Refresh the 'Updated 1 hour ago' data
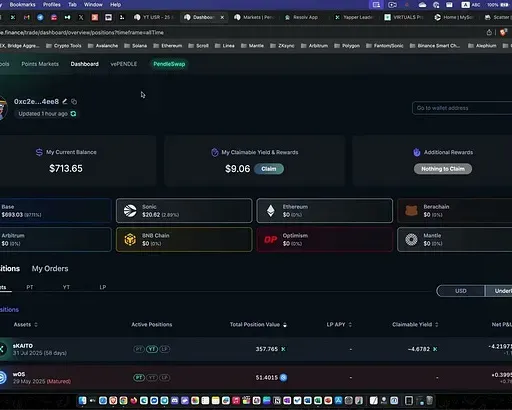Screen dimensions: 512x410 coord(73,114)
